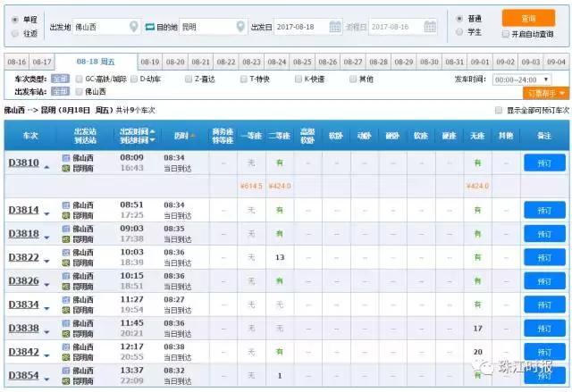Check the Z-直达 train type filter
The width and height of the screenshot is (572, 392).
[189, 79]
